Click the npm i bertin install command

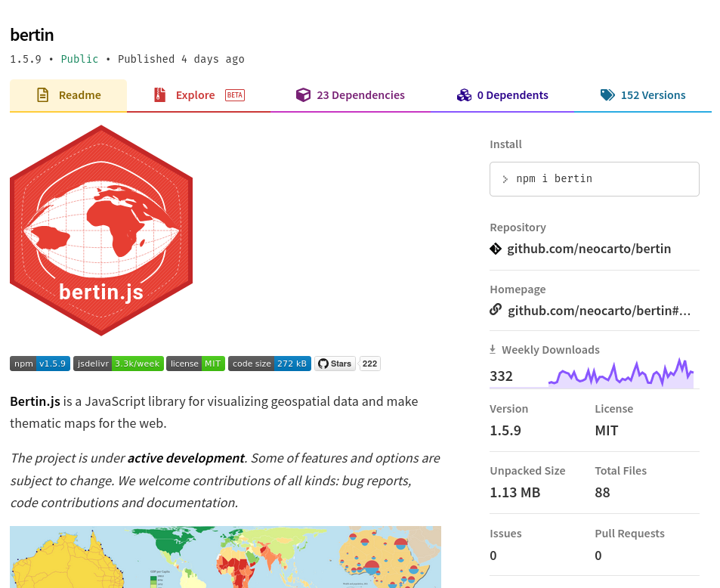pyautogui.click(x=594, y=179)
